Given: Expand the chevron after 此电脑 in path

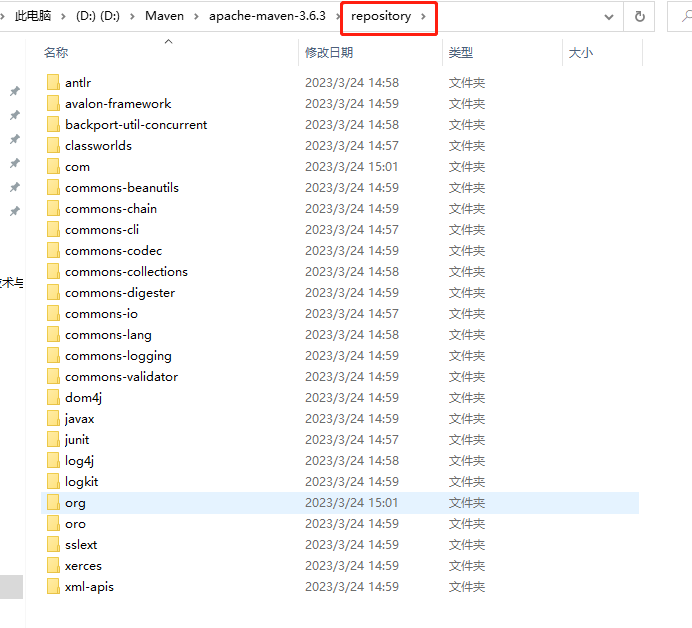Looking at the screenshot, I should point(64,16).
